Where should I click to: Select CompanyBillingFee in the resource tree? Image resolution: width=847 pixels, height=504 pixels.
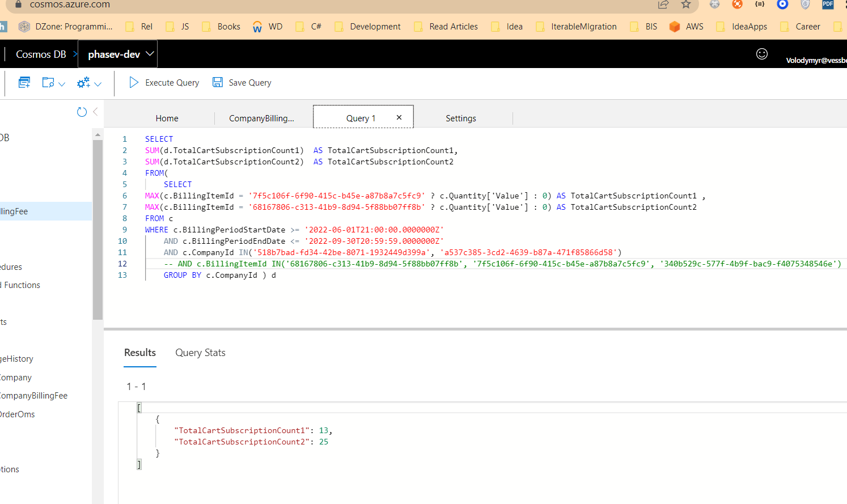pos(34,396)
